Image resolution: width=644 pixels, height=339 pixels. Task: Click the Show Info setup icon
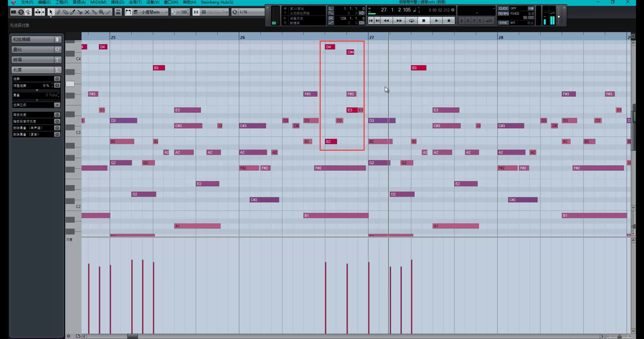click(13, 12)
